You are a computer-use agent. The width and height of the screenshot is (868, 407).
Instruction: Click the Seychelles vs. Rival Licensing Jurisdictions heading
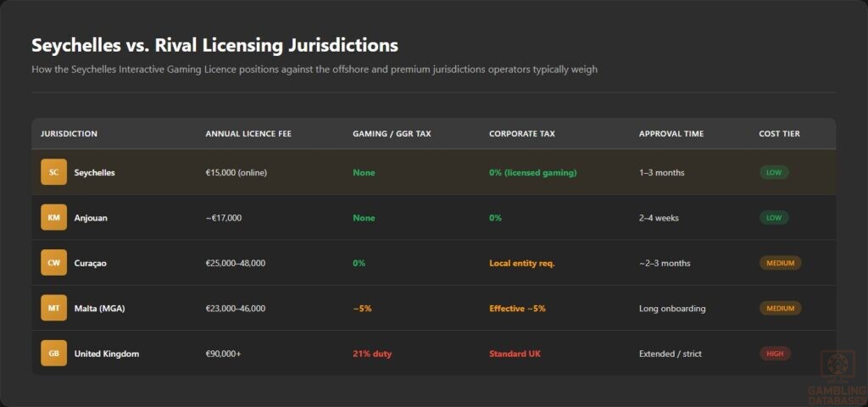(214, 46)
